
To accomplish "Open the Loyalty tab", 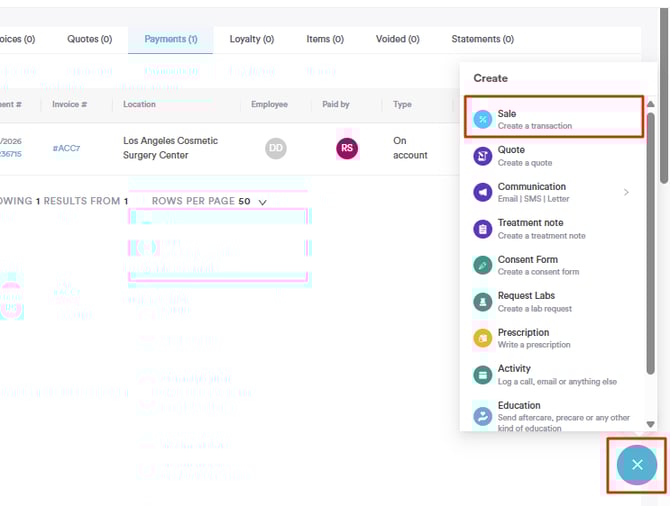I will [x=251, y=39].
